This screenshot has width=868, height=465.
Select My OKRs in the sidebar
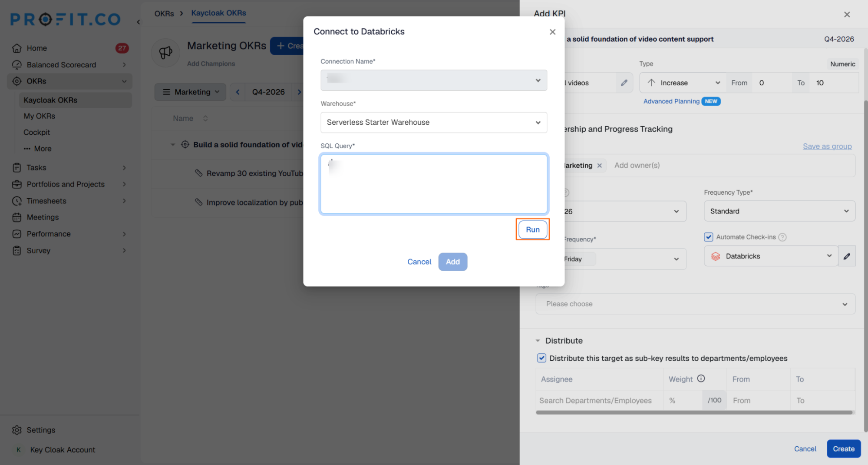coord(39,116)
